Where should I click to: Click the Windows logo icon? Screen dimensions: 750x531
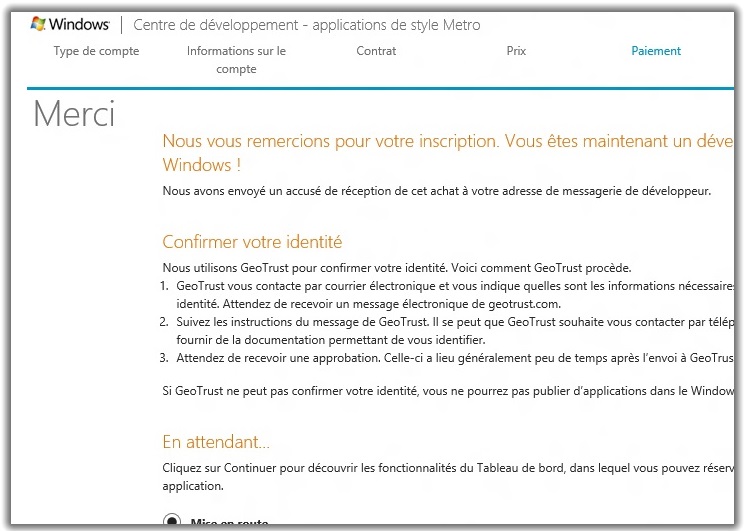(x=38, y=23)
